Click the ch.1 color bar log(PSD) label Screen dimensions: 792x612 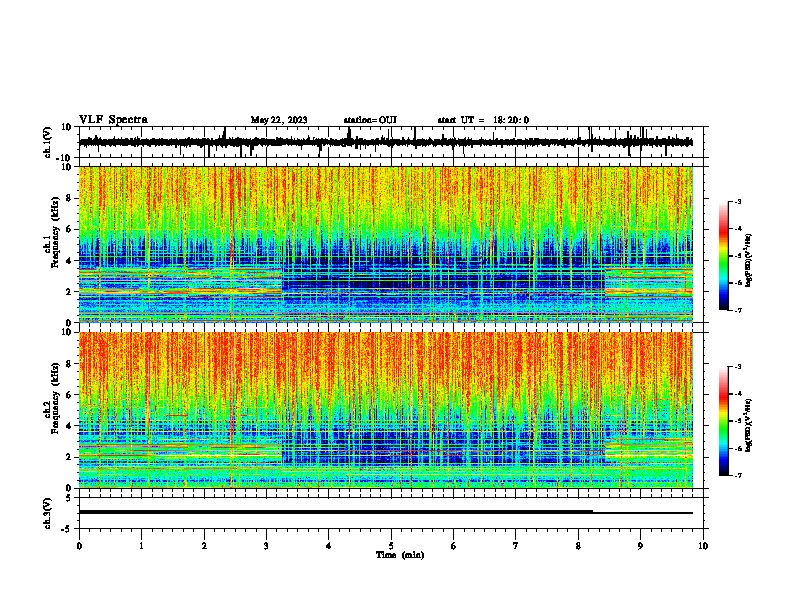pos(749,260)
